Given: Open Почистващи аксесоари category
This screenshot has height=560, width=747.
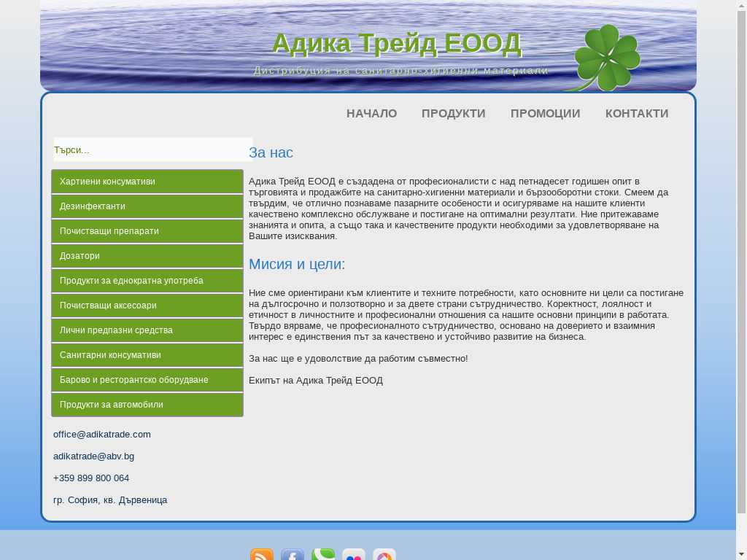Looking at the screenshot, I should point(147,306).
